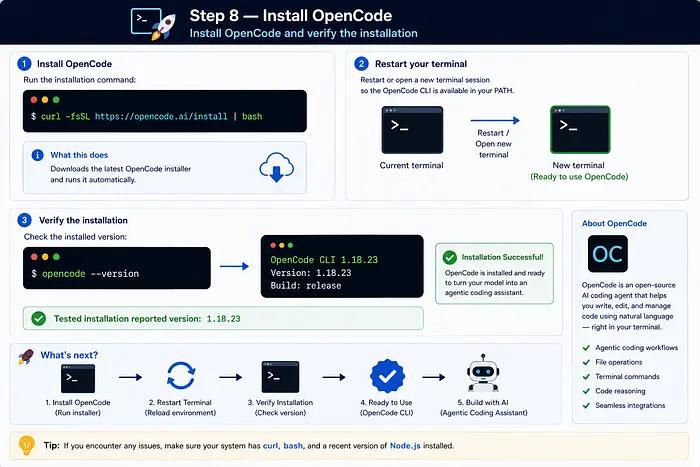Viewport: 700px width, 467px height.
Task: Click the '1. Install OpenCode' step caption
Action: [78, 402]
